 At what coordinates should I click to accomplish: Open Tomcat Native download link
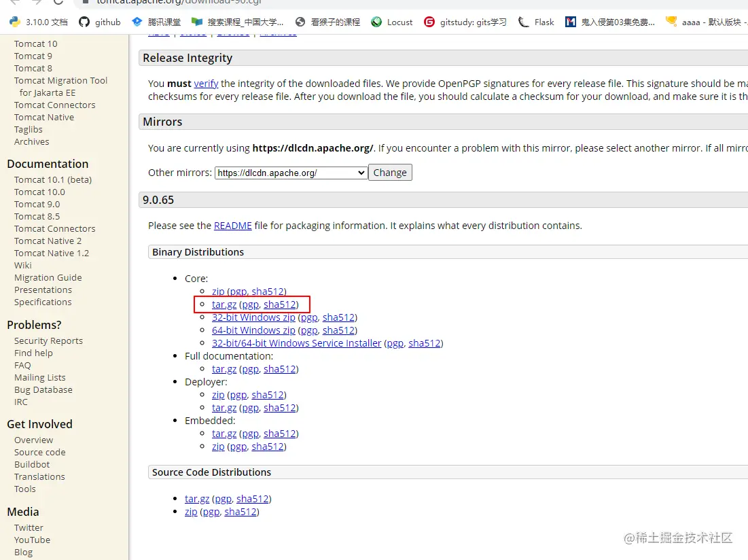(x=44, y=118)
